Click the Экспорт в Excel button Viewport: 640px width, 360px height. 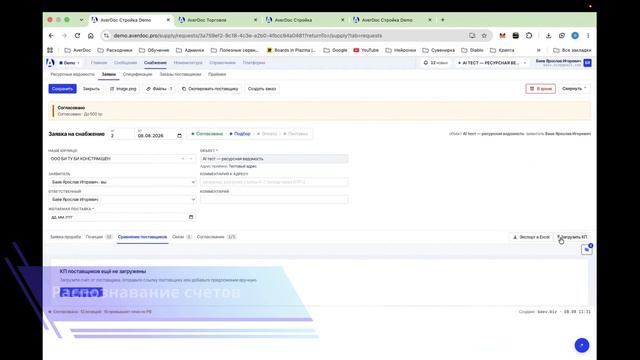click(531, 237)
